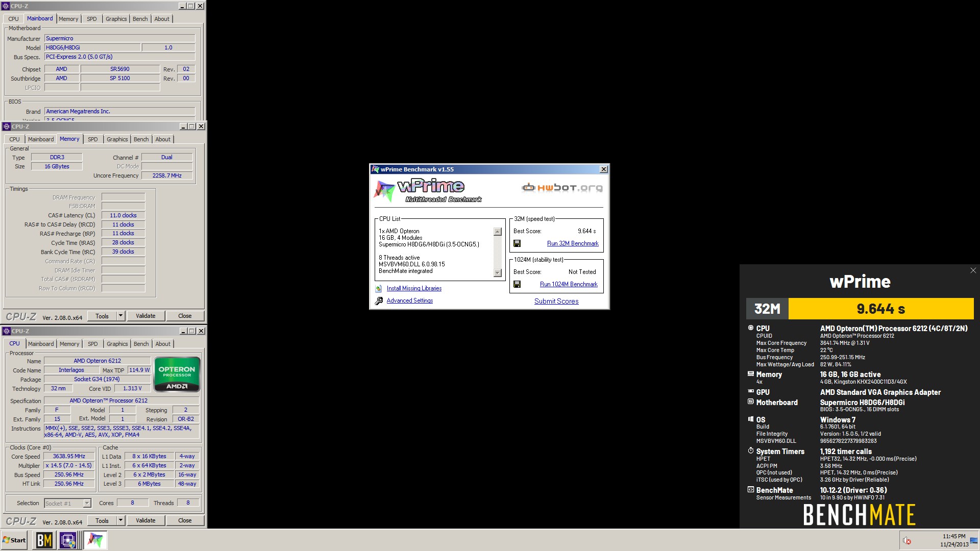This screenshot has width=980, height=551.
Task: Click the processor Name field AMD Opteron 6212
Action: tap(97, 361)
